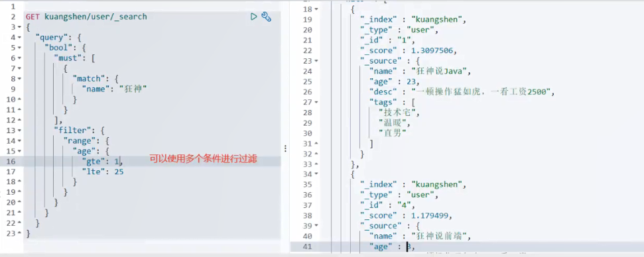The width and height of the screenshot is (644, 257).
Task: Click the GET kuangshen/user/_search request line
Action: (x=86, y=17)
